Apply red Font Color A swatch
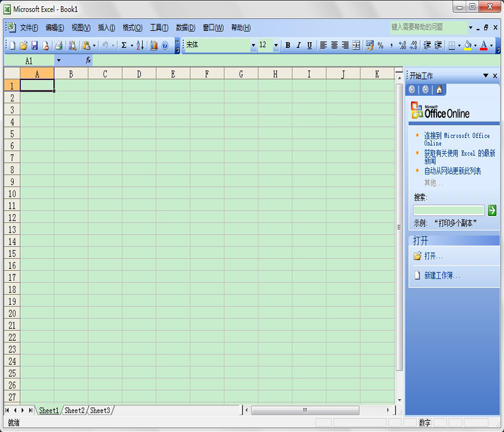The height and width of the screenshot is (432, 504). click(483, 45)
